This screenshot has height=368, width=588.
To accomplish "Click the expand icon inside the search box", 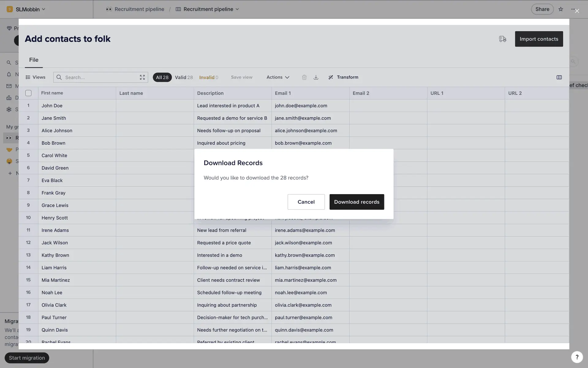I will click(x=142, y=77).
